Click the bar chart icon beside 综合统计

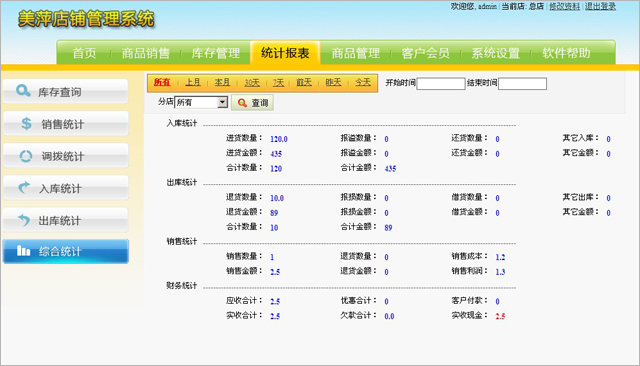[x=24, y=251]
